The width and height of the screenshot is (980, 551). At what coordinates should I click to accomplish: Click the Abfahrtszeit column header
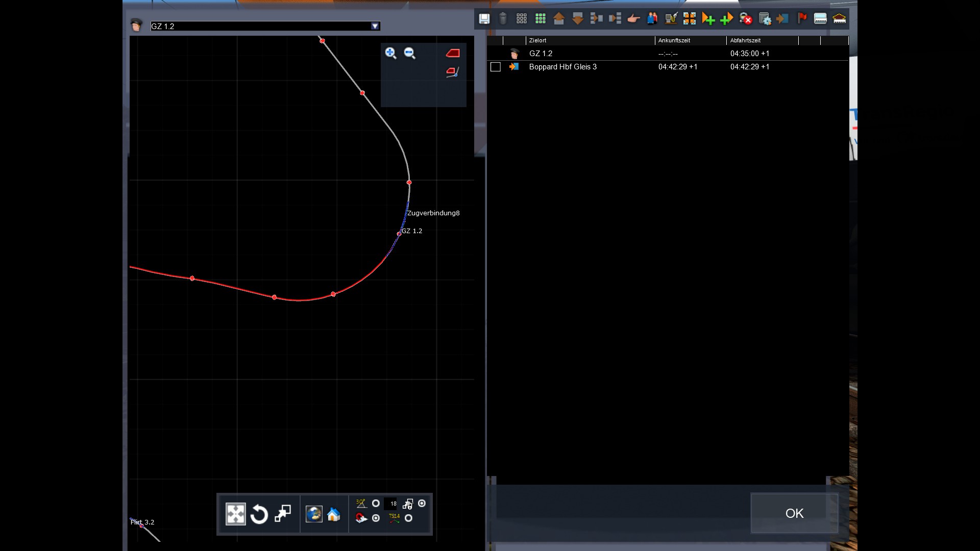(x=763, y=40)
